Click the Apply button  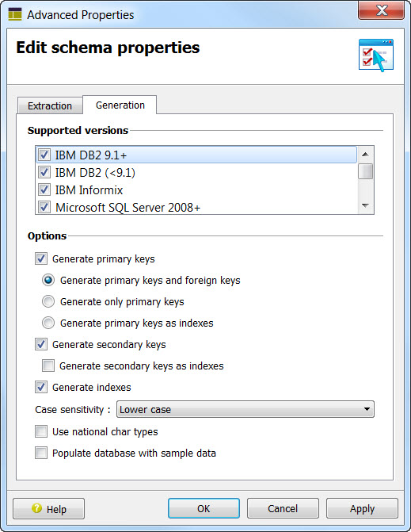click(x=362, y=508)
